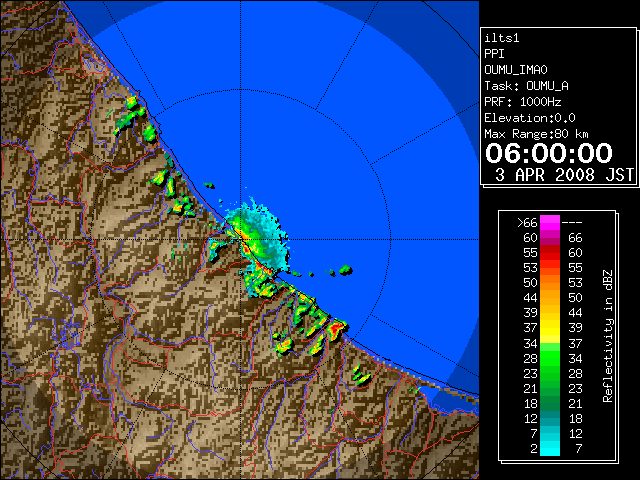Click the red-cored echo cell on the southeastern coast
The height and width of the screenshot is (480, 640).
[337, 328]
